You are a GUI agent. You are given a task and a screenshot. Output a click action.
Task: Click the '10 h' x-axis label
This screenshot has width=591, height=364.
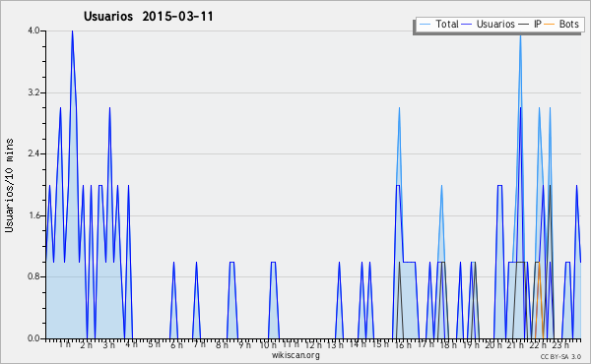[x=268, y=345]
